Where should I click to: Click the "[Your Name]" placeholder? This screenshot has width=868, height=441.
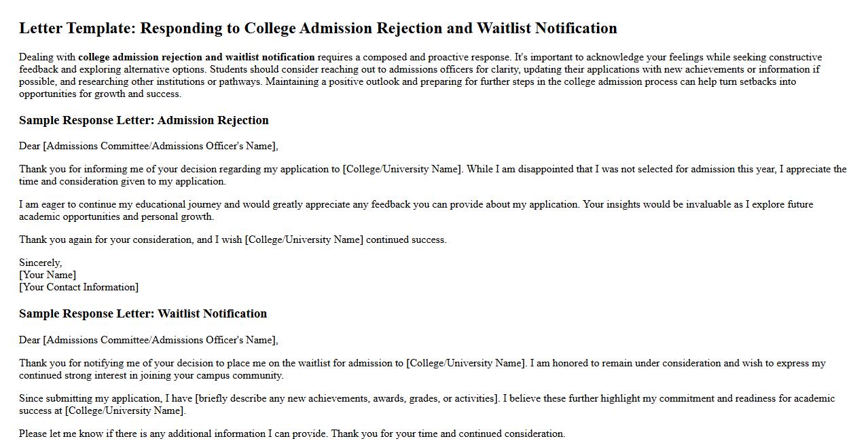click(48, 275)
